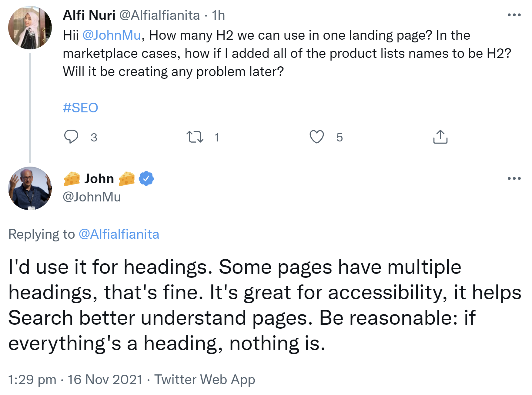The image size is (532, 395).
Task: Click the Alfi Nuri display name
Action: point(89,15)
